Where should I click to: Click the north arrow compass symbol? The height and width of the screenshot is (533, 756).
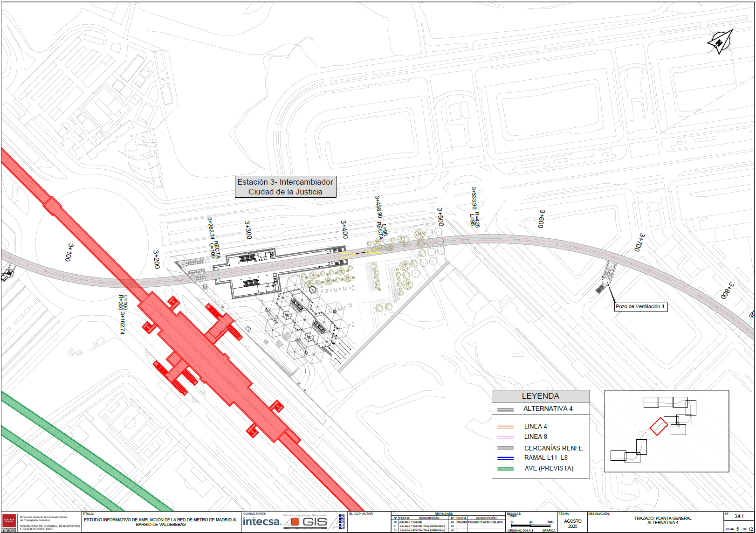click(x=720, y=42)
